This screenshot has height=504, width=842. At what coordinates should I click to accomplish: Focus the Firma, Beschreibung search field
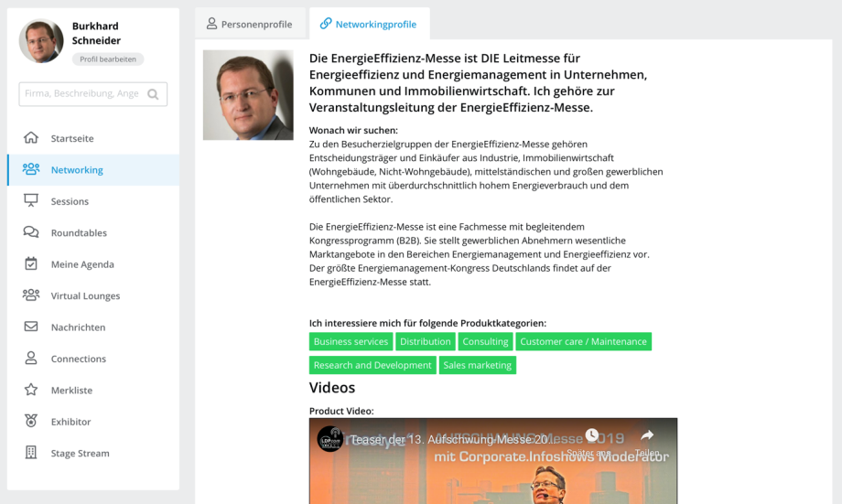coord(93,94)
